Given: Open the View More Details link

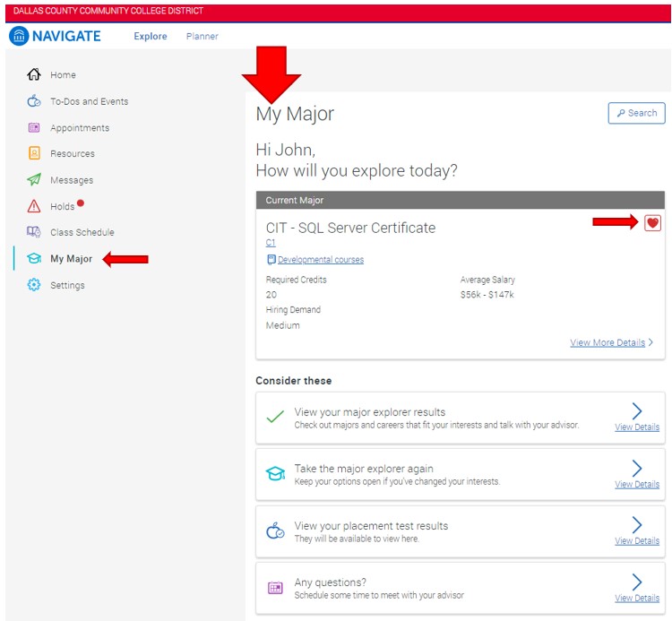Looking at the screenshot, I should pyautogui.click(x=607, y=342).
